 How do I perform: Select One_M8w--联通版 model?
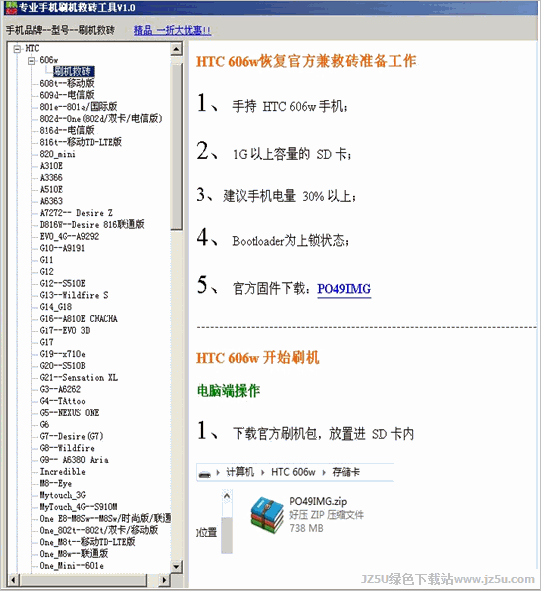74,554
